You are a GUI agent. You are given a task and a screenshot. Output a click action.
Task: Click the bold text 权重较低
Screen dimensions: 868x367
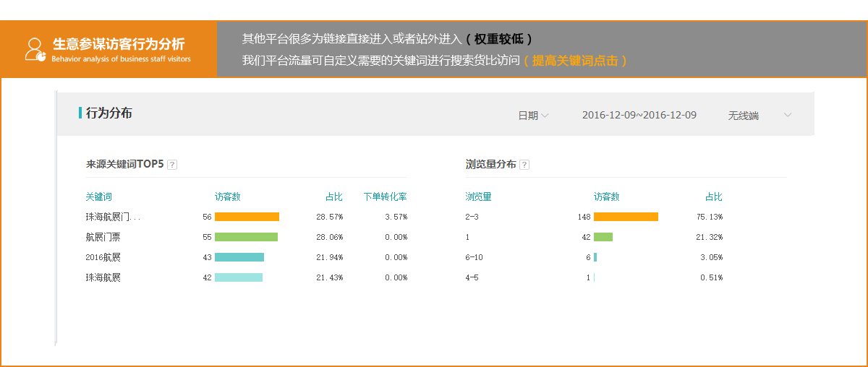[x=499, y=39]
